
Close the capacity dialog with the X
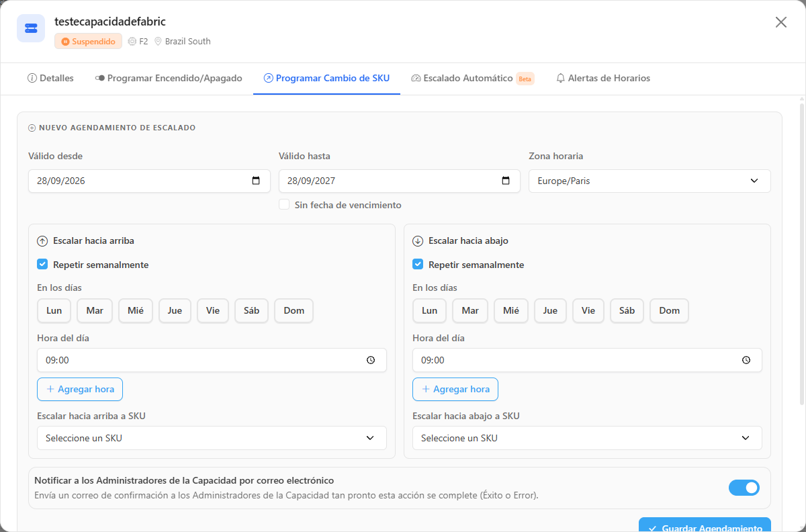(x=781, y=22)
